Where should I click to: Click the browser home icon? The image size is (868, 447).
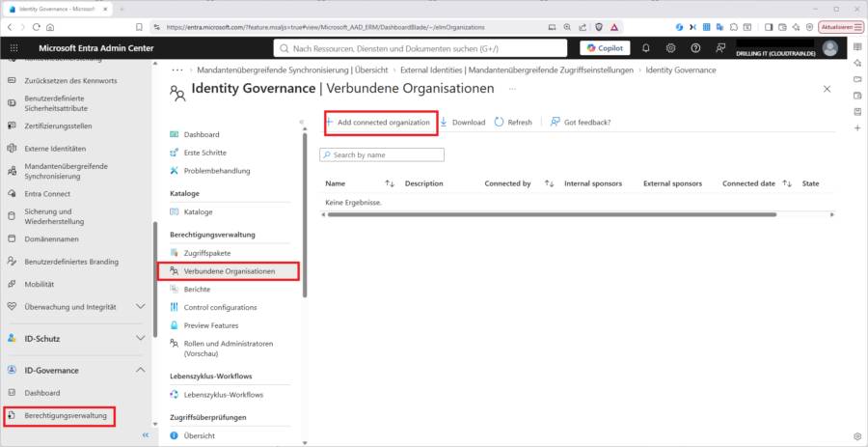click(50, 27)
